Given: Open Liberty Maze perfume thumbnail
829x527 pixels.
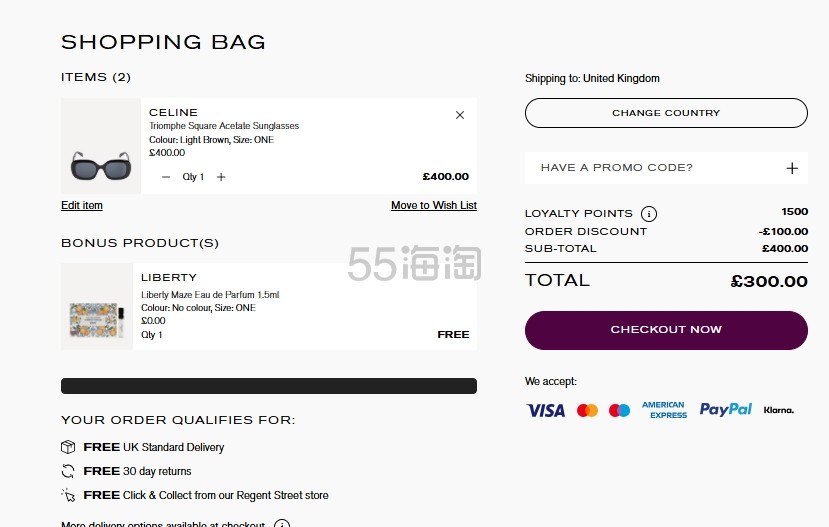Looking at the screenshot, I should click(x=97, y=307).
